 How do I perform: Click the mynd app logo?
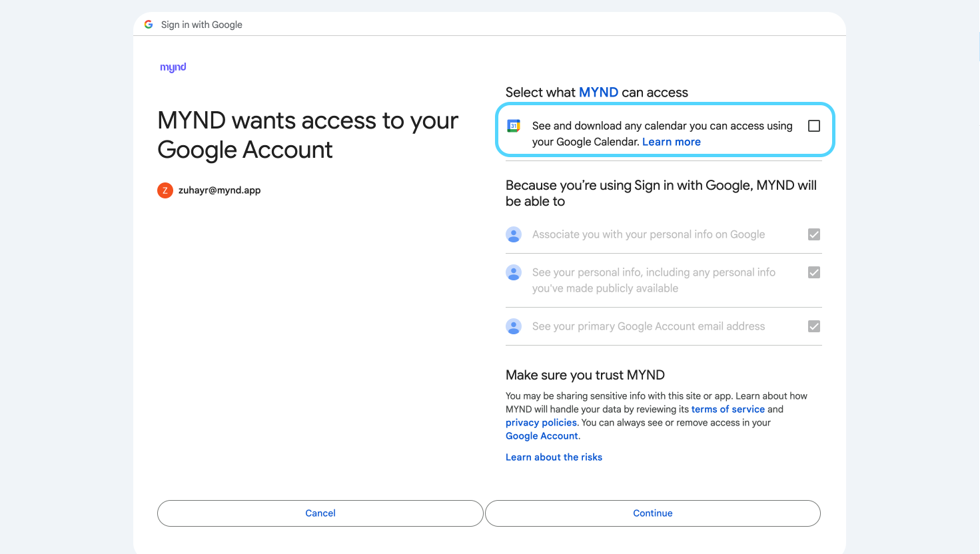point(173,67)
